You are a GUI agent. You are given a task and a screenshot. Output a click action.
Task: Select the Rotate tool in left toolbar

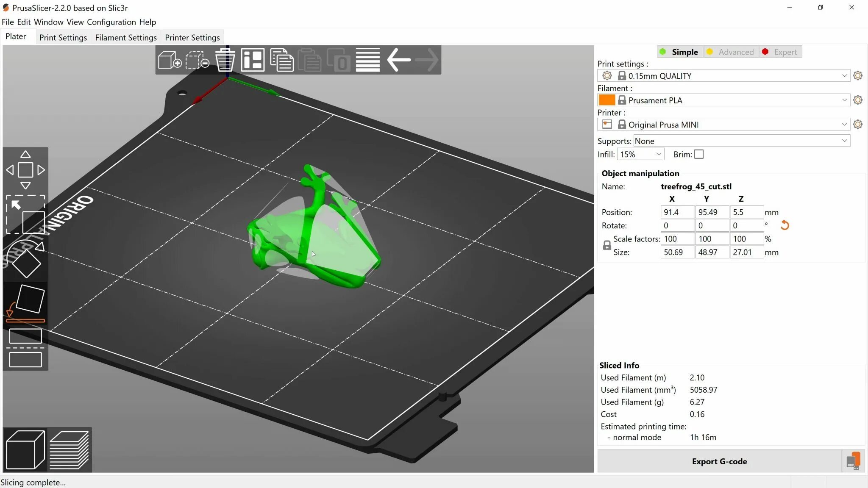tap(25, 260)
